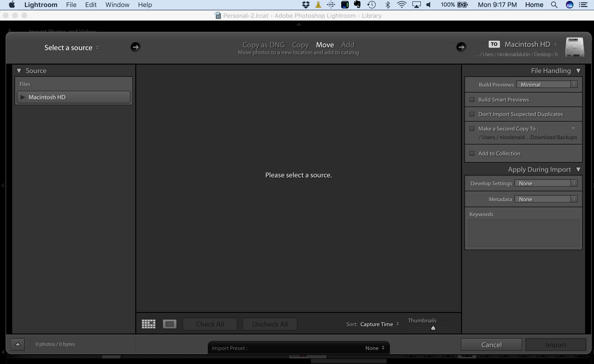The width and height of the screenshot is (594, 364).
Task: Open the Dropbox menu bar icon
Action: (306, 5)
